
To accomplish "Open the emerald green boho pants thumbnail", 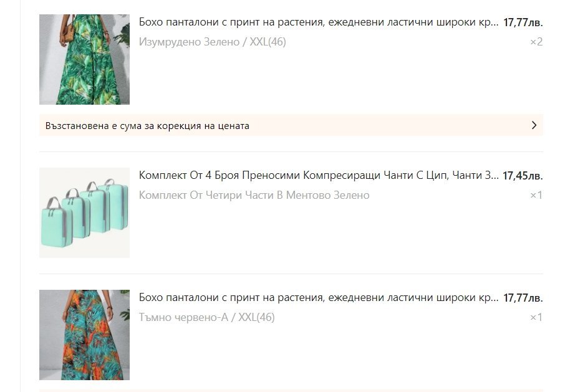I will (84, 59).
